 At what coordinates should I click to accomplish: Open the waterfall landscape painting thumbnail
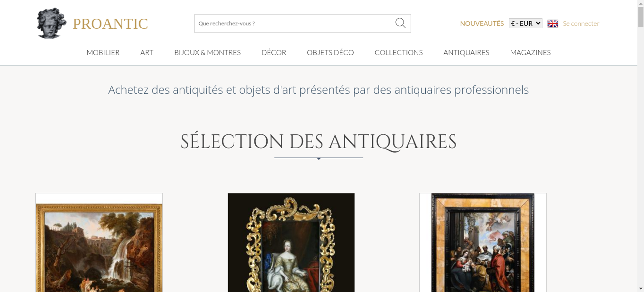pos(99,242)
